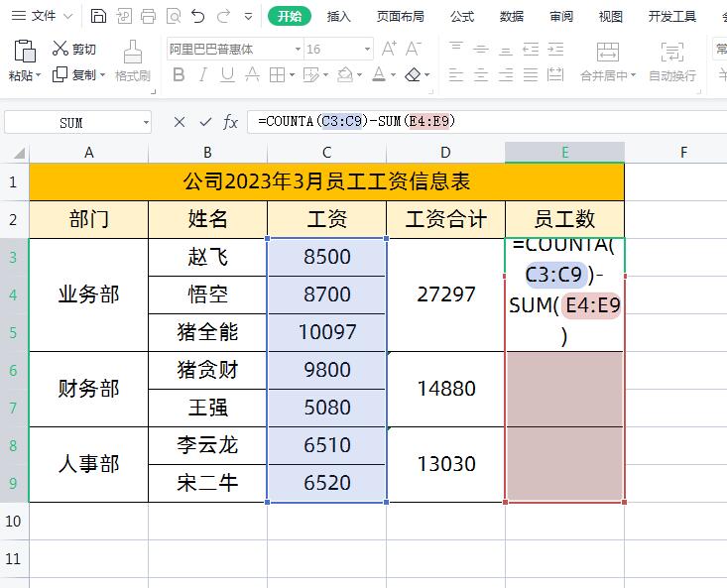Switch to the Developer Tools (开发工具) tab

(x=671, y=17)
